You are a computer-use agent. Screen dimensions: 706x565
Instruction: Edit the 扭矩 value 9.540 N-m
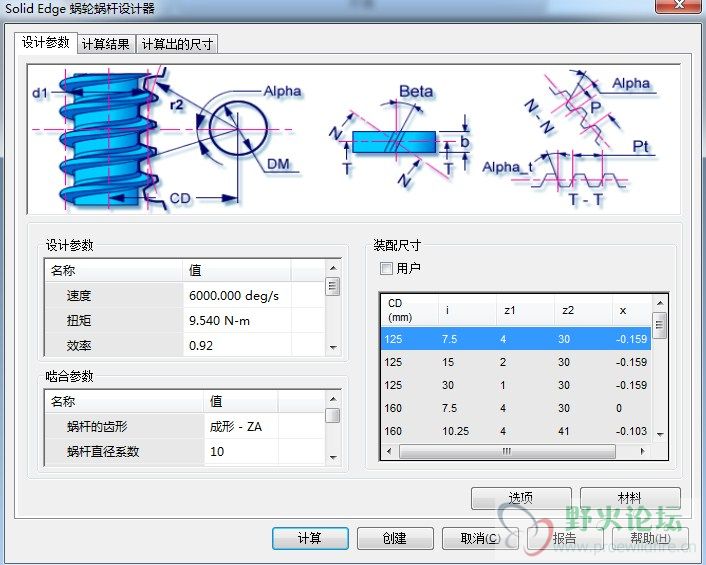[x=237, y=321]
